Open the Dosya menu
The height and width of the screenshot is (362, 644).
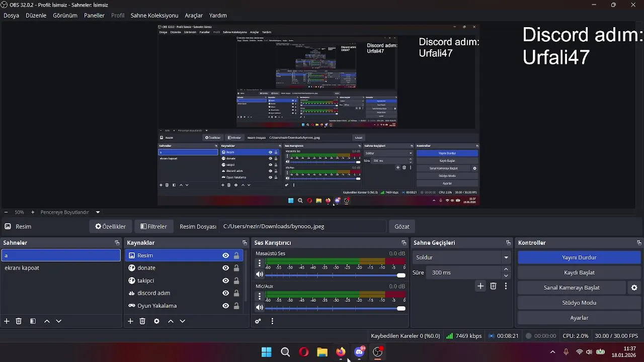pyautogui.click(x=11, y=16)
